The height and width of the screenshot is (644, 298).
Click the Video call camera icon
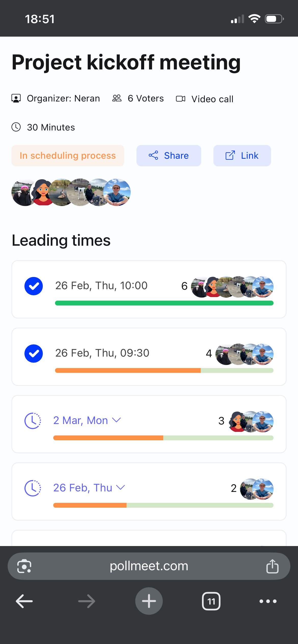tap(181, 99)
